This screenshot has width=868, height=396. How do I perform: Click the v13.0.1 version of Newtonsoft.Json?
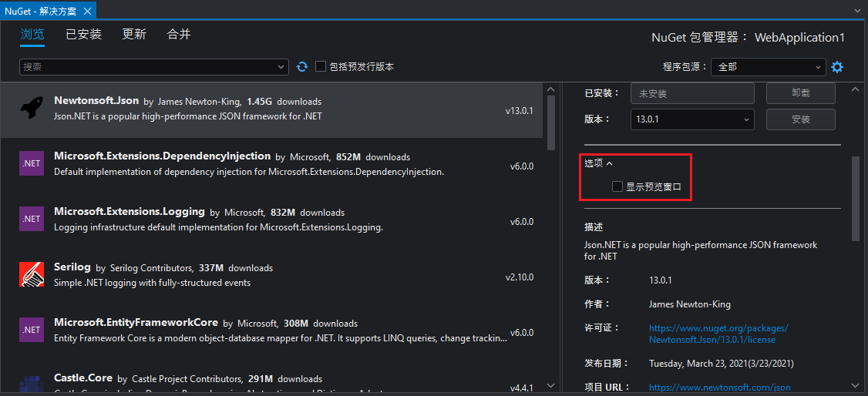point(520,111)
